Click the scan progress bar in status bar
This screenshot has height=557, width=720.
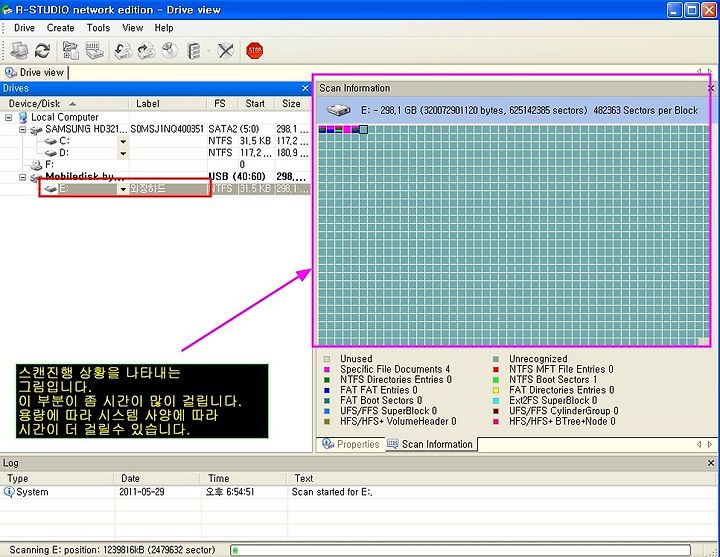pos(461,550)
